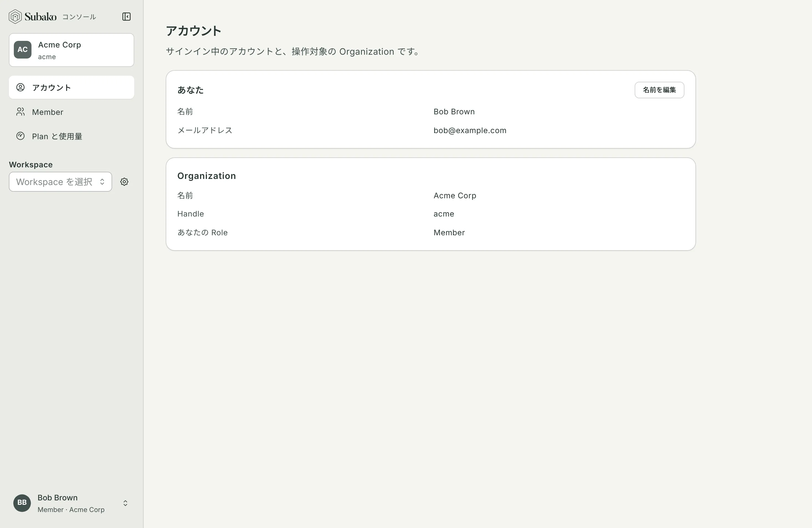Collapse the sidebar with the panel icon
The image size is (812, 528).
(x=126, y=16)
